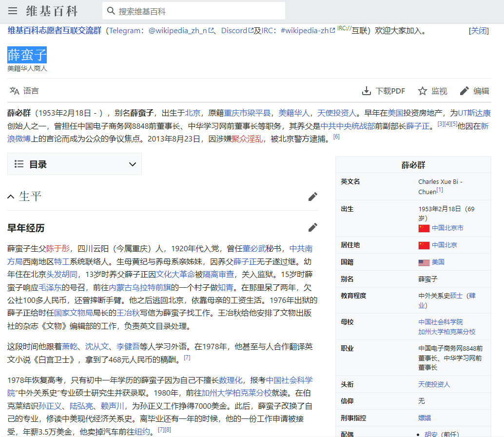Image resolution: width=504 pixels, height=437 pixels.
Task: Open infobox 天使投资人 title link
Action: click(x=434, y=384)
